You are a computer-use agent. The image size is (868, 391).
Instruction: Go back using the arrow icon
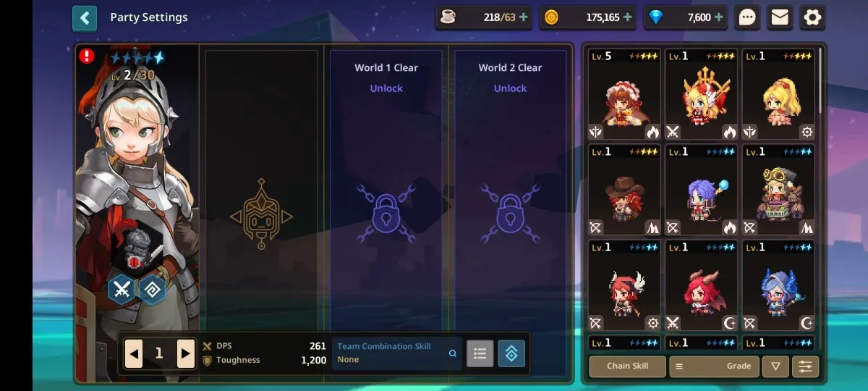85,17
